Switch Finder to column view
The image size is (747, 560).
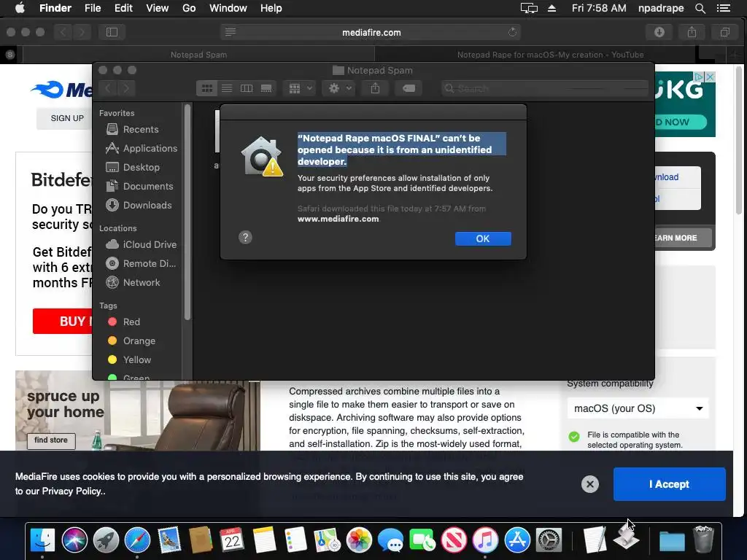coord(247,88)
